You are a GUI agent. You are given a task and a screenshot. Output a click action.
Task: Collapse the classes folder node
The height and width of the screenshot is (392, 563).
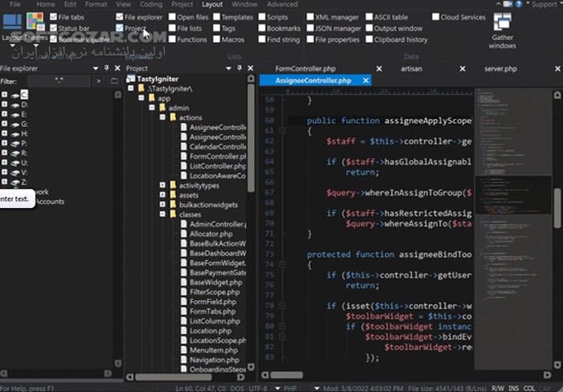pyautogui.click(x=162, y=214)
